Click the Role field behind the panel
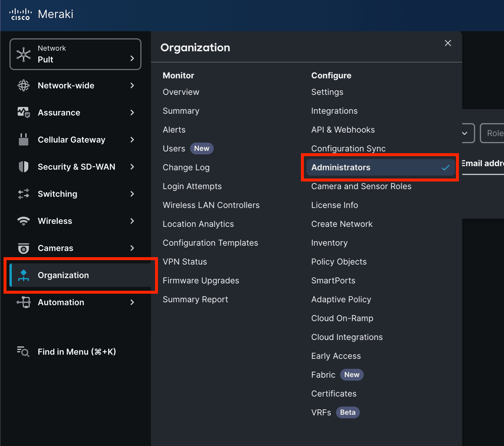The height and width of the screenshot is (446, 504). point(492,133)
